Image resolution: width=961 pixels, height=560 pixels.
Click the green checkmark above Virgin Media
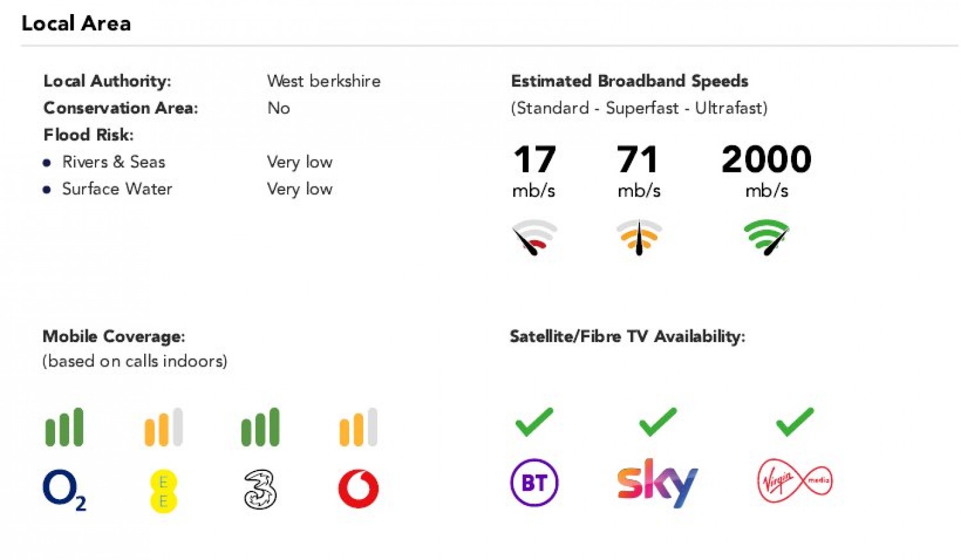pyautogui.click(x=794, y=422)
